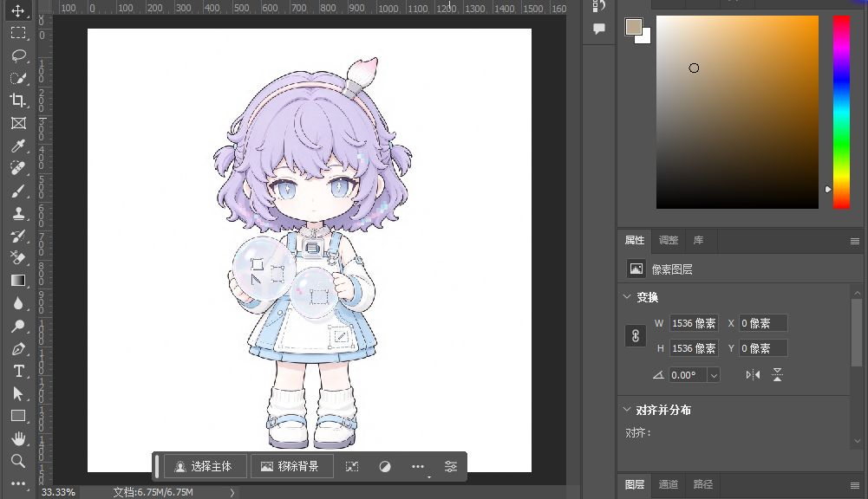Toggle the width-height link button
The height and width of the screenshot is (499, 868).
(x=636, y=336)
